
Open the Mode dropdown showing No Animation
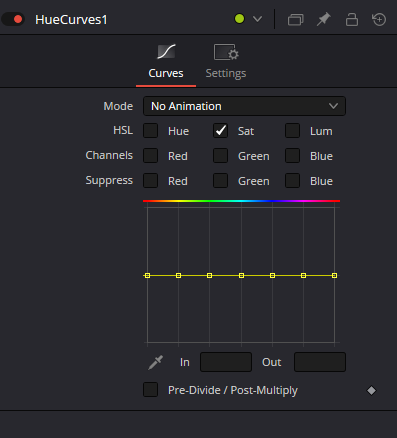point(244,106)
